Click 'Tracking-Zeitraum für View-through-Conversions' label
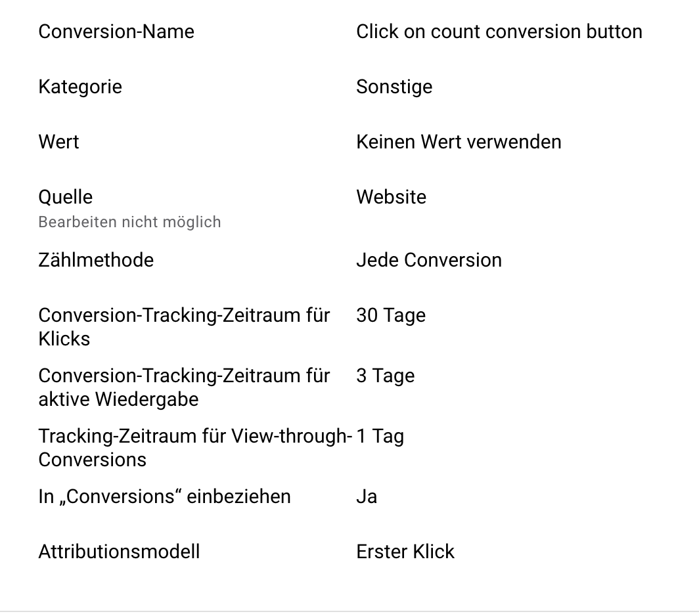 point(195,447)
